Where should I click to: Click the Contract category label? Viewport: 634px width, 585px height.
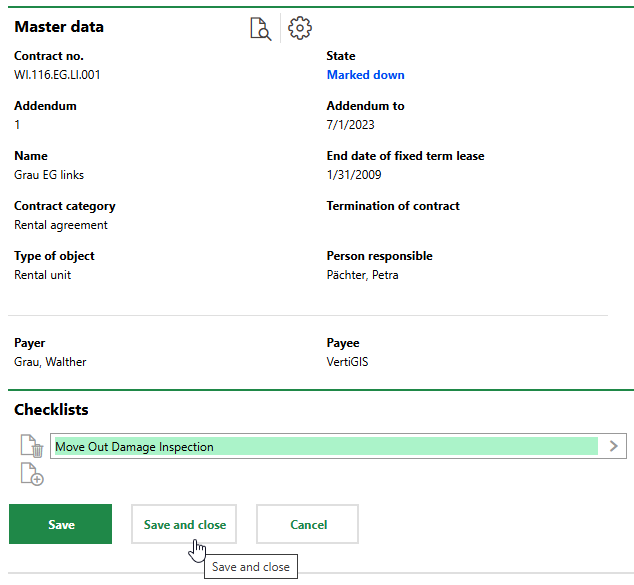pyautogui.click(x=65, y=206)
